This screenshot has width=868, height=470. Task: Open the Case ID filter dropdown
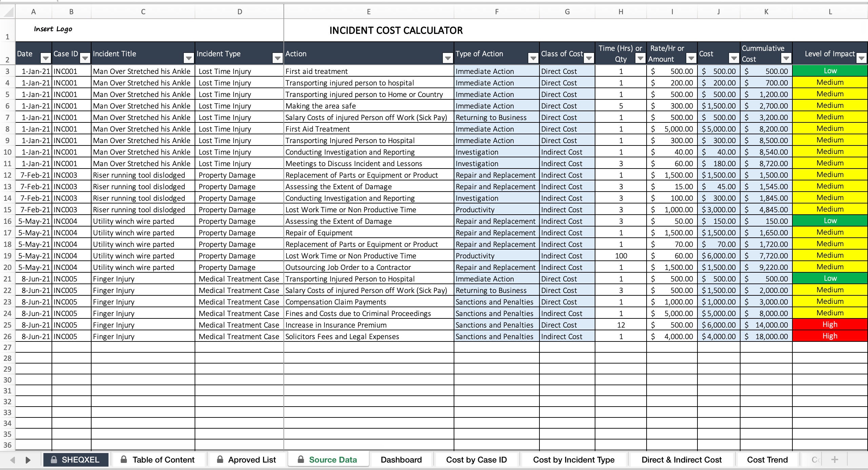click(x=84, y=58)
